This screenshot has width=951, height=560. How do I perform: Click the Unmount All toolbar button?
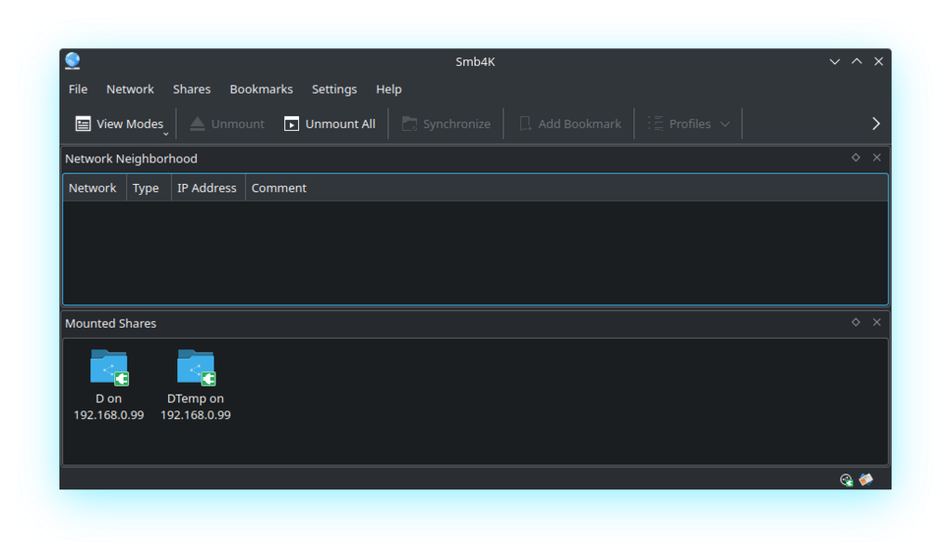(330, 124)
